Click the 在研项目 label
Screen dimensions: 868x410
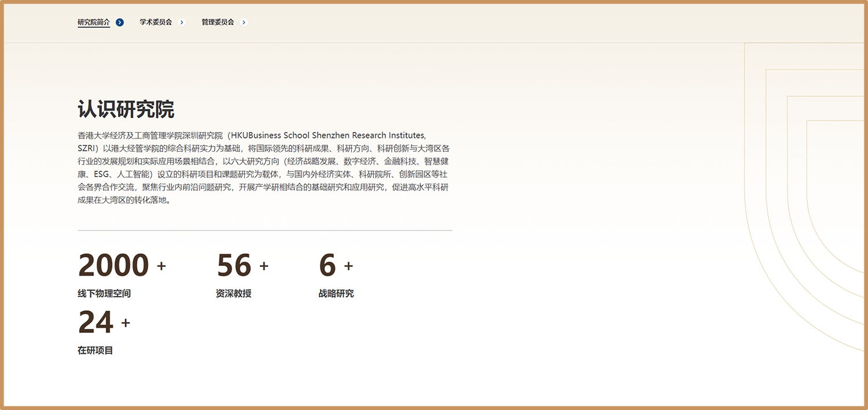pos(95,350)
